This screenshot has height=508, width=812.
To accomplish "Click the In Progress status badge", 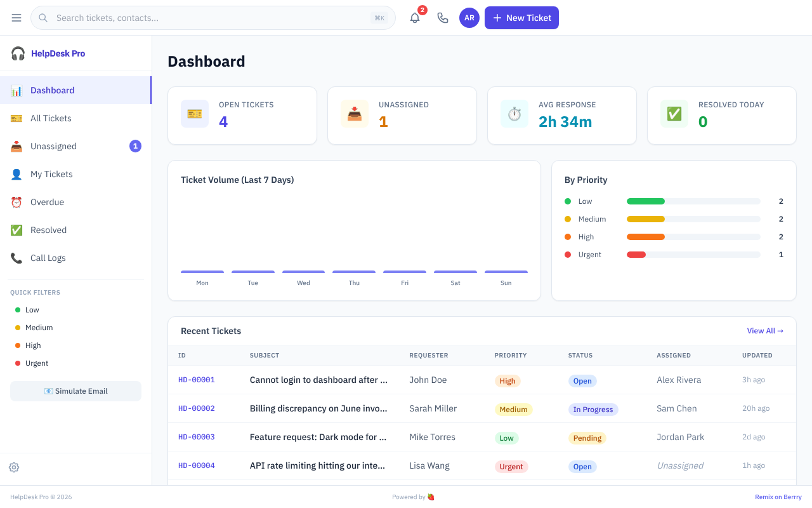I will tap(593, 410).
